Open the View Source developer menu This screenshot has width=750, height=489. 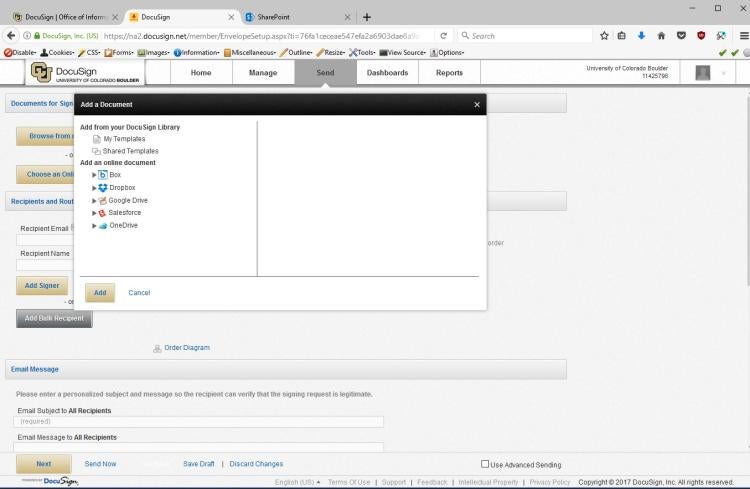(403, 53)
